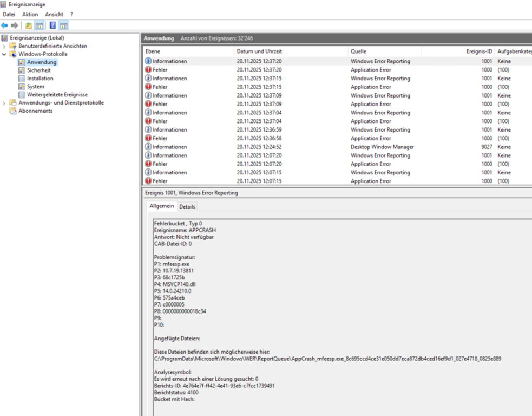Collapse the Windows-Protokolle node
Image resolution: width=532 pixels, height=416 pixels.
[5, 54]
